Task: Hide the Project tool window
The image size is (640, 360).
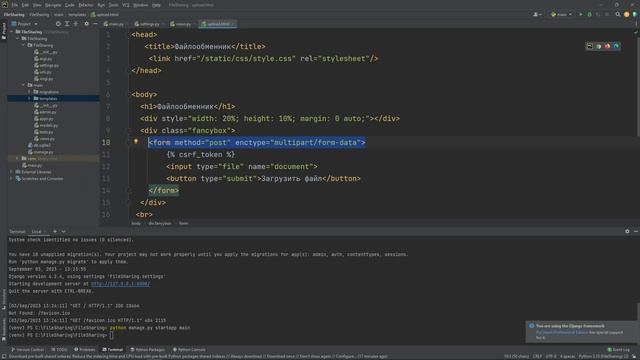Action: click(95, 24)
